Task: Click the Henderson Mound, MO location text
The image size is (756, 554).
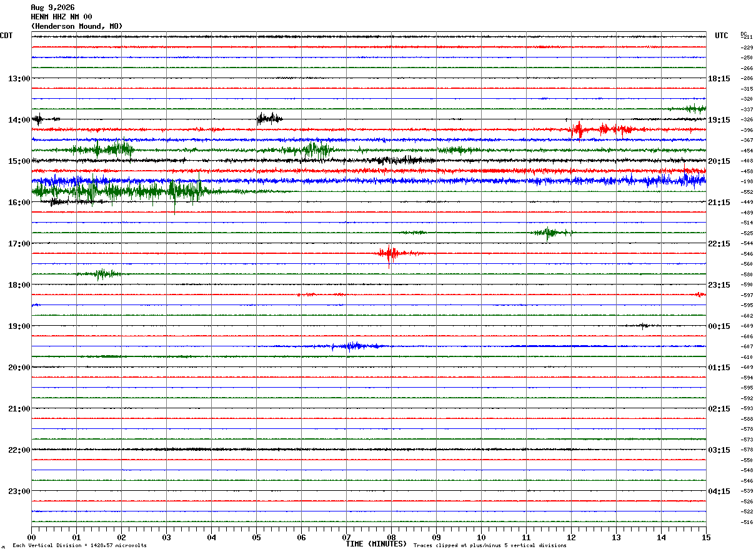Action: (x=77, y=26)
